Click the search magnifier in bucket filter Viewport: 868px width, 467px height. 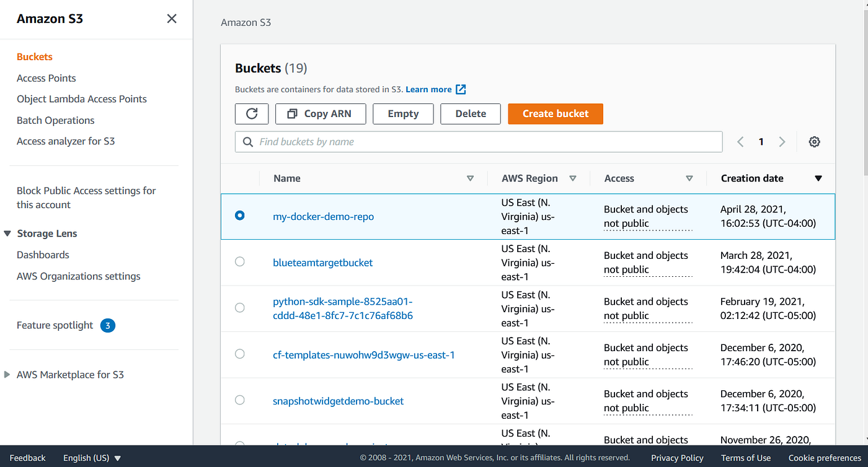click(x=248, y=142)
